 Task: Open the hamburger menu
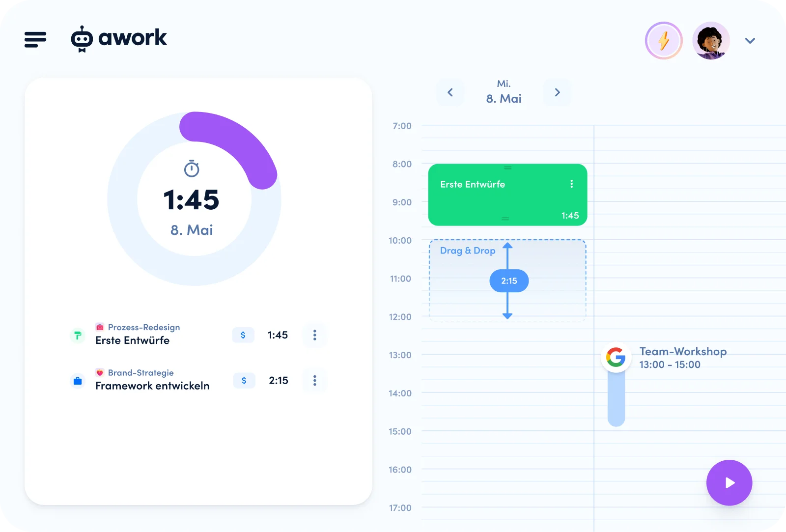[35, 39]
